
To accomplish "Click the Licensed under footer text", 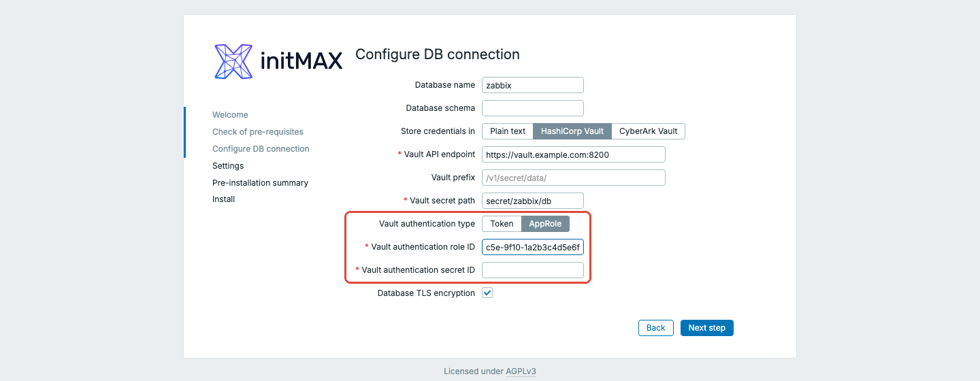I will pos(474,371).
